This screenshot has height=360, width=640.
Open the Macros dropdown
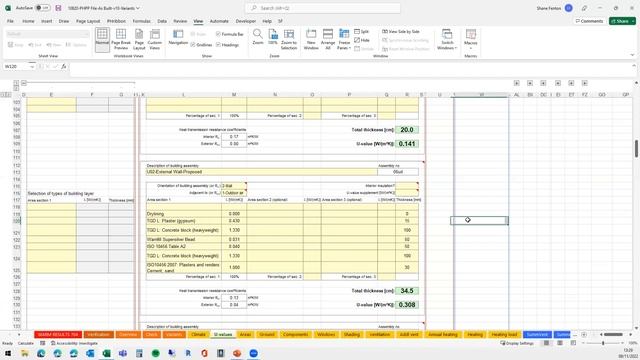point(471,39)
